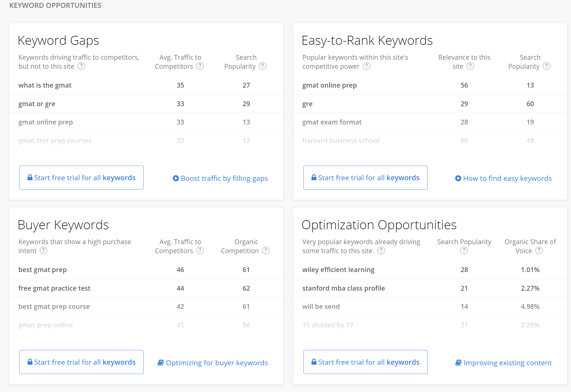The width and height of the screenshot is (571, 392).
Task: Click help icon next to Search Popularity in Keyword Gaps
Action: pos(263,66)
